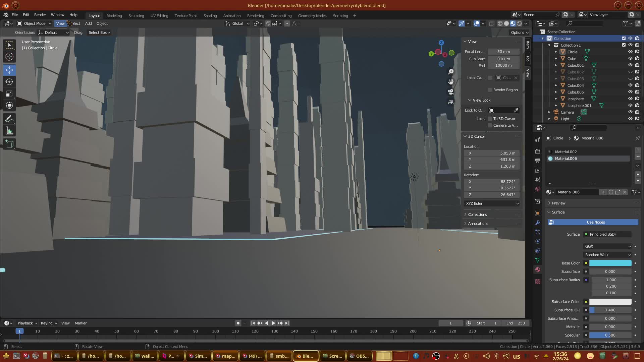Open the Modifier properties wrench tab
Viewport: 644px width, 362px height.
(x=538, y=223)
